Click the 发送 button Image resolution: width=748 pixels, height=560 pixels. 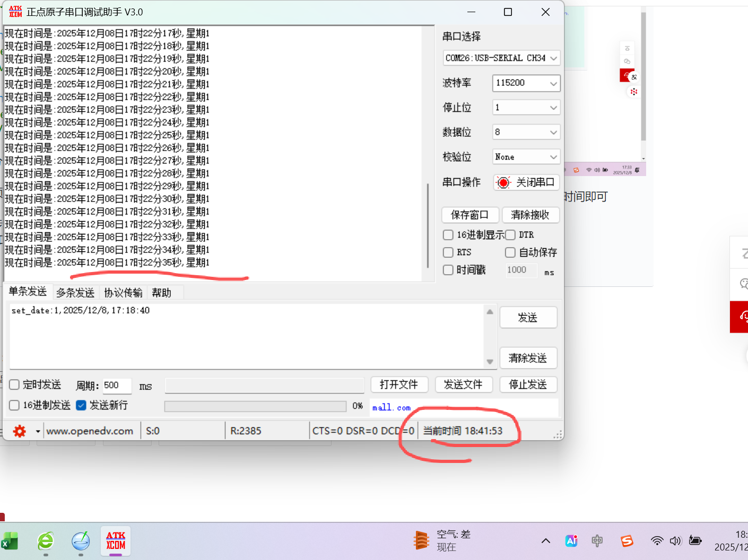(528, 318)
